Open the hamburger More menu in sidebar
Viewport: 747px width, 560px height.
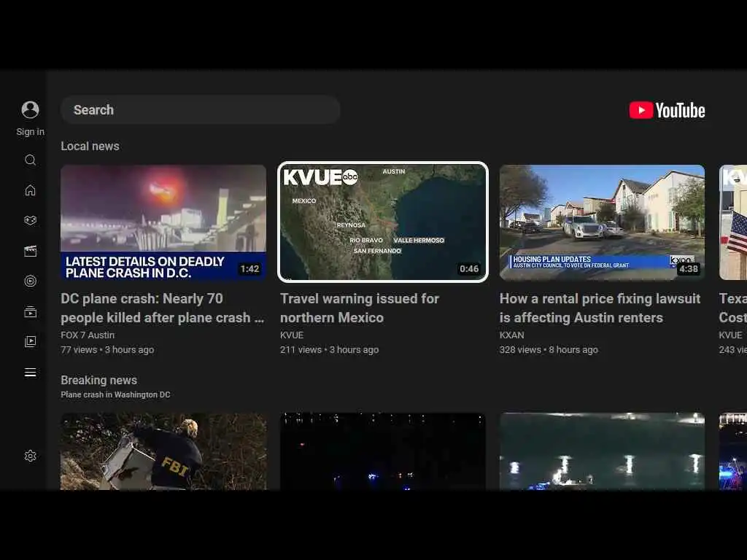30,373
